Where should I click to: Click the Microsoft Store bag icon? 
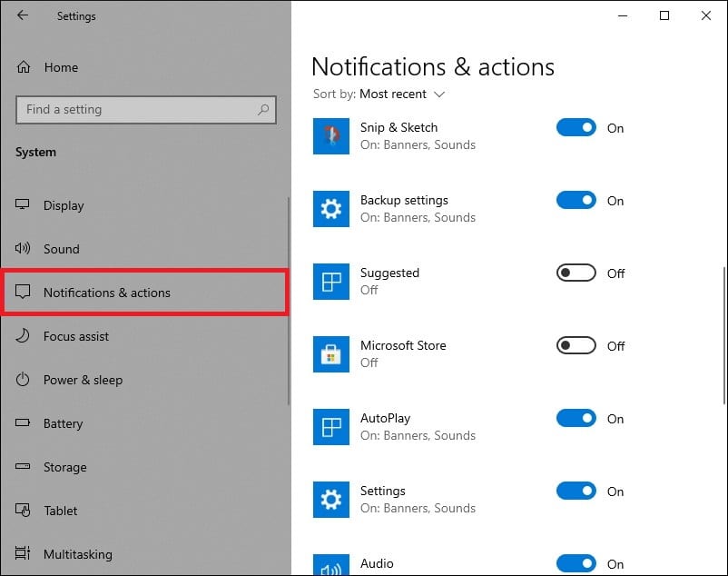click(x=331, y=354)
